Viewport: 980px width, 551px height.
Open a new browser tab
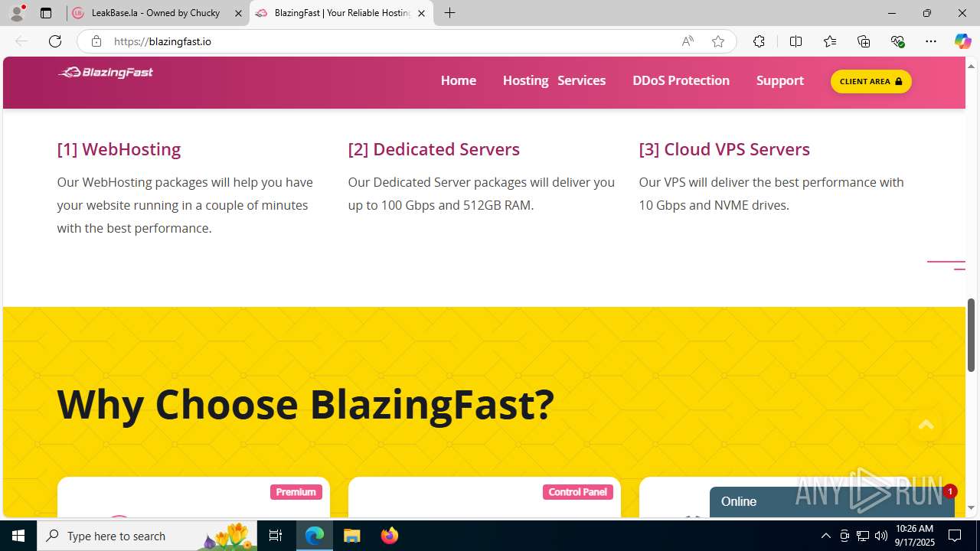coord(450,13)
